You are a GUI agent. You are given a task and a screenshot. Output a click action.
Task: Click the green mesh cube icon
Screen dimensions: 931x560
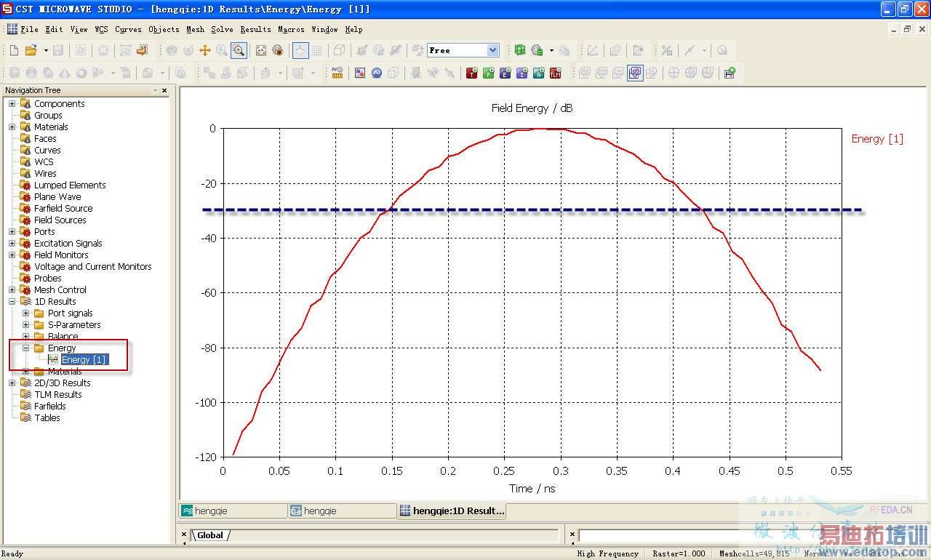(520, 50)
